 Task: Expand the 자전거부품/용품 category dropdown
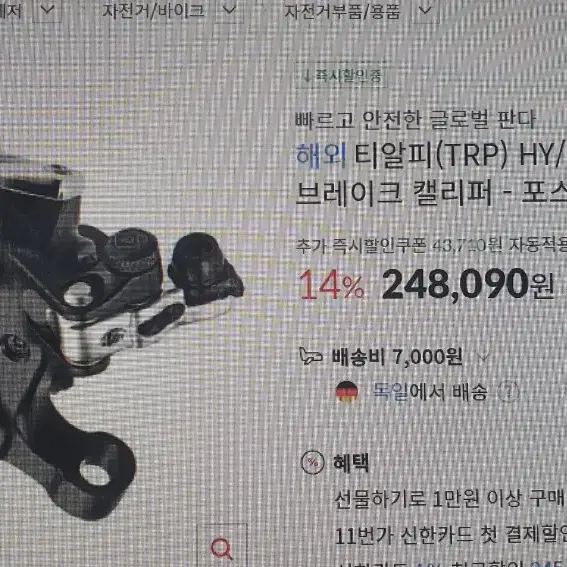click(426, 10)
